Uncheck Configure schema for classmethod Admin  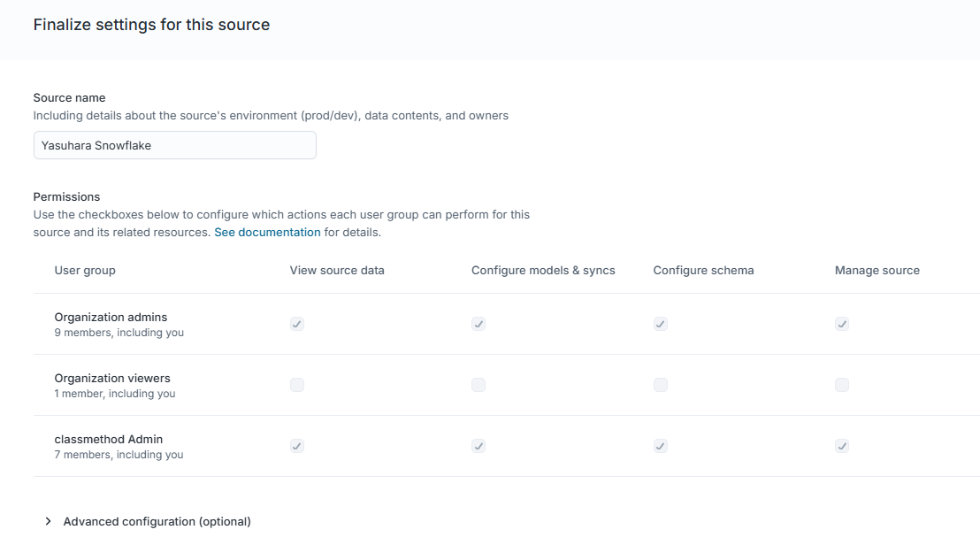660,446
